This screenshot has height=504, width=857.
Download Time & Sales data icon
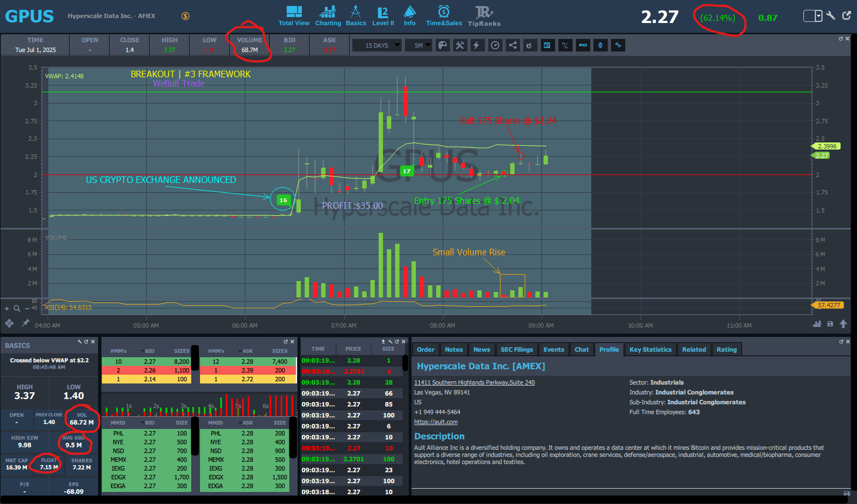pyautogui.click(x=384, y=341)
